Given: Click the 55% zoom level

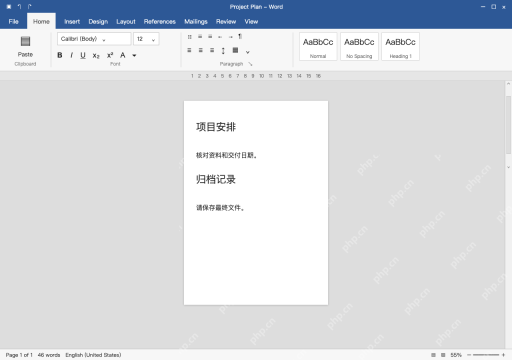Looking at the screenshot, I should coord(456,355).
